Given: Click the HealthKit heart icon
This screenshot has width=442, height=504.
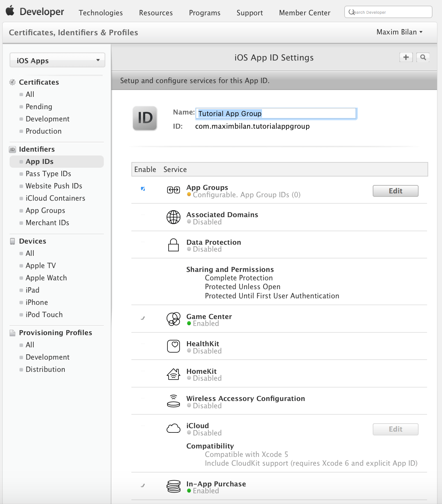Looking at the screenshot, I should (173, 346).
